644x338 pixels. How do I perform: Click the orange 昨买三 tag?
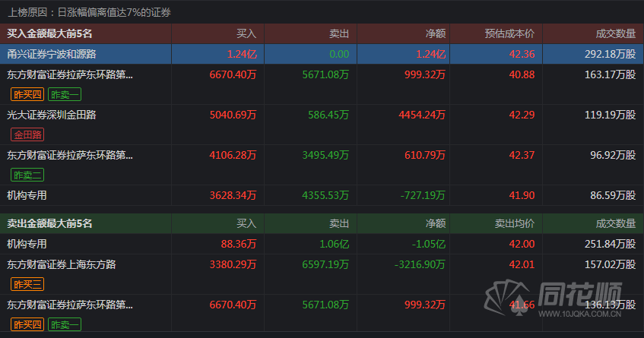(x=27, y=284)
